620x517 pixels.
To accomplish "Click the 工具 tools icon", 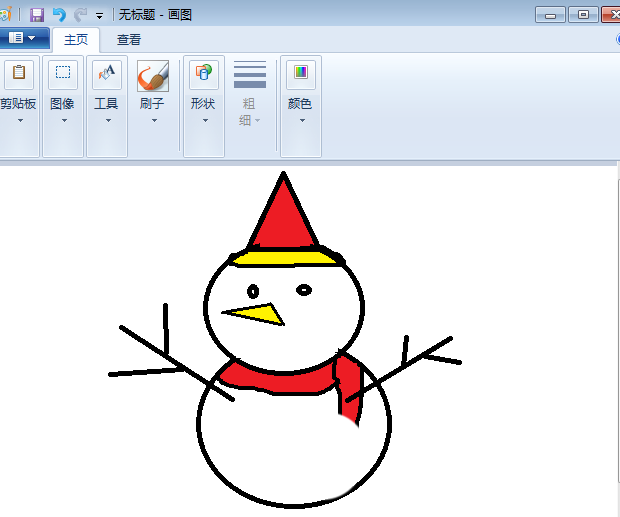I will tap(107, 74).
